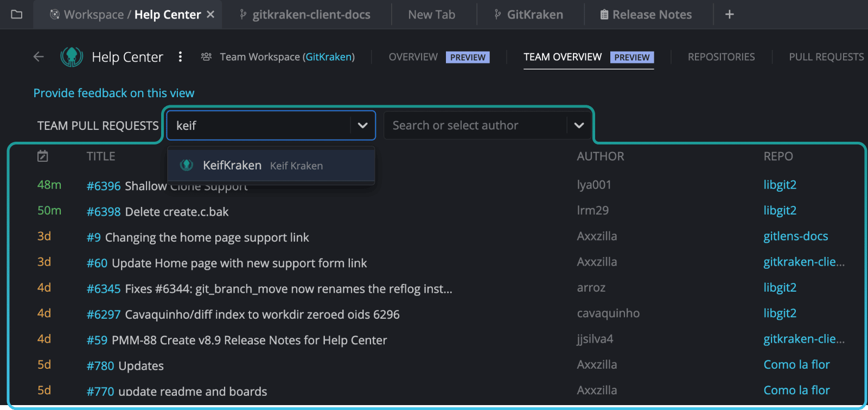Screen dimensions: 868x410
Task: Click author jjsilva4
Action: pyautogui.click(x=595, y=339)
